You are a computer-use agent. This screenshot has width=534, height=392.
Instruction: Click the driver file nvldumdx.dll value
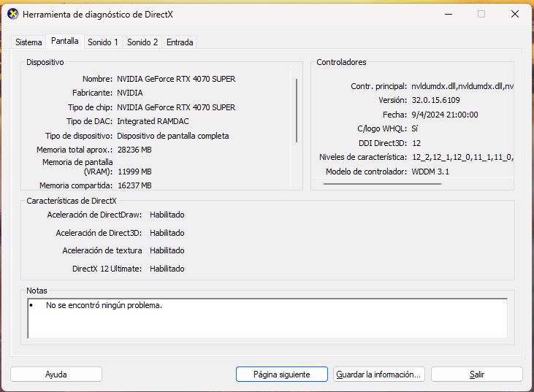click(x=462, y=86)
